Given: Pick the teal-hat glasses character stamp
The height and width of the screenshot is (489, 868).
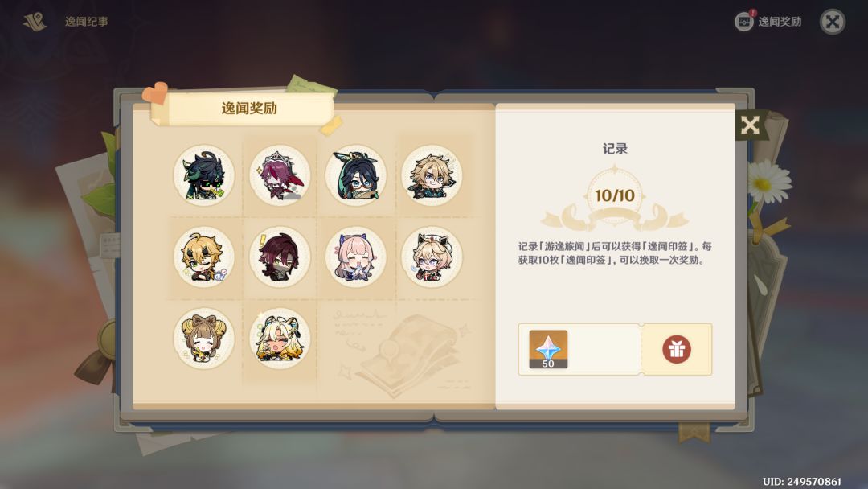Looking at the screenshot, I should [356, 175].
